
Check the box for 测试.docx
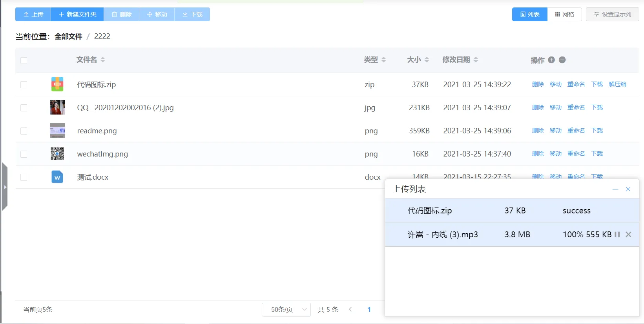point(24,177)
